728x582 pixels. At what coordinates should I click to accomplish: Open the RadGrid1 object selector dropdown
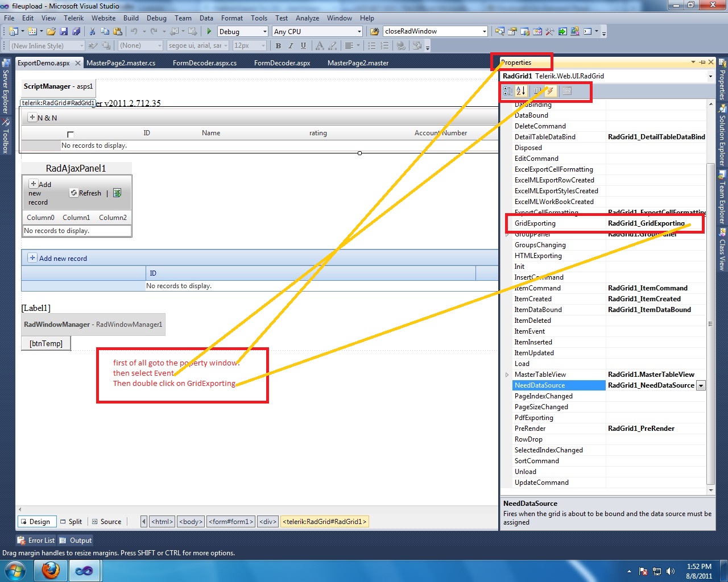(710, 76)
